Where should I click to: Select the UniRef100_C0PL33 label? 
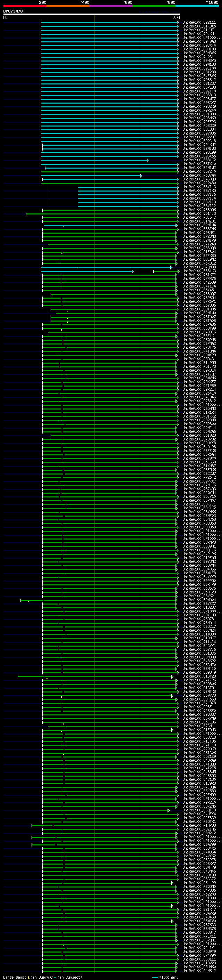[199, 88]
